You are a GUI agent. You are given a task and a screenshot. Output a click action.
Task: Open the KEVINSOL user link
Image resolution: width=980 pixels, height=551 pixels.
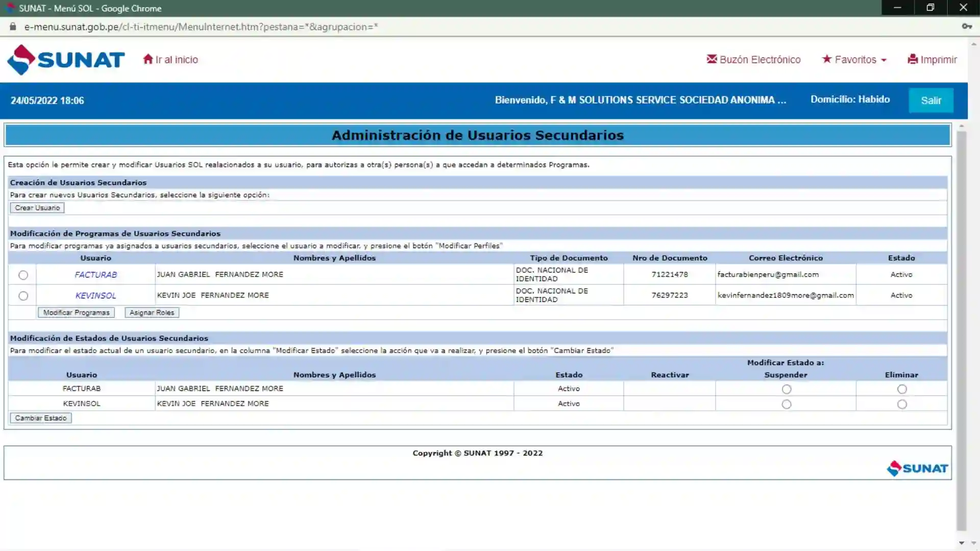coord(95,295)
